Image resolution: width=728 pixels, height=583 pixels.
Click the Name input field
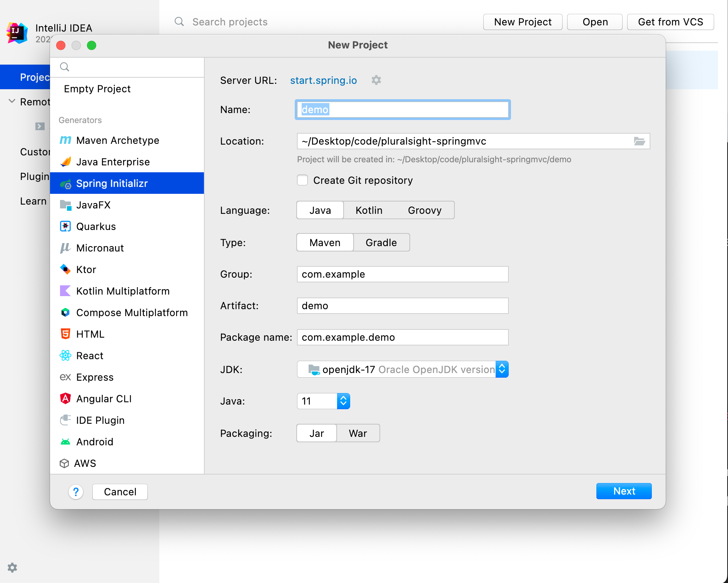pos(402,110)
